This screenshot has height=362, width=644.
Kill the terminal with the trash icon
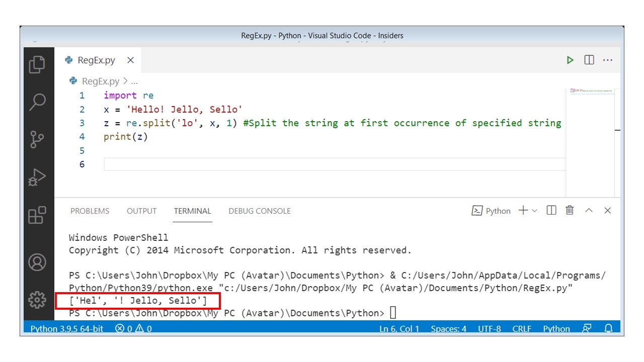569,211
